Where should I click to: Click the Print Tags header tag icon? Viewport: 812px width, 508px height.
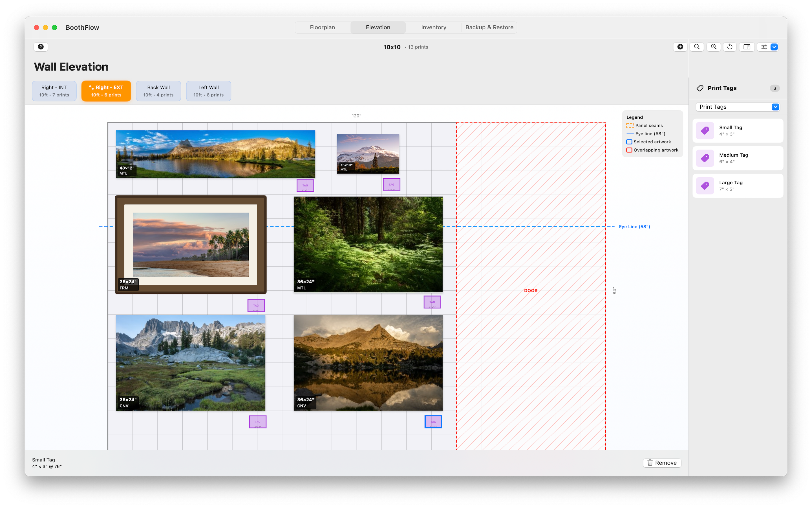click(700, 88)
